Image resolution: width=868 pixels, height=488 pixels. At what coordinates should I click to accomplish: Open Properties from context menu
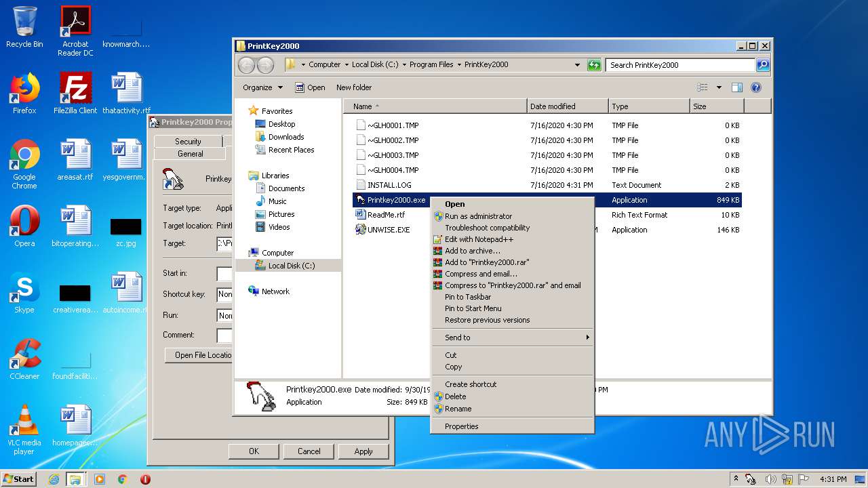(513, 426)
